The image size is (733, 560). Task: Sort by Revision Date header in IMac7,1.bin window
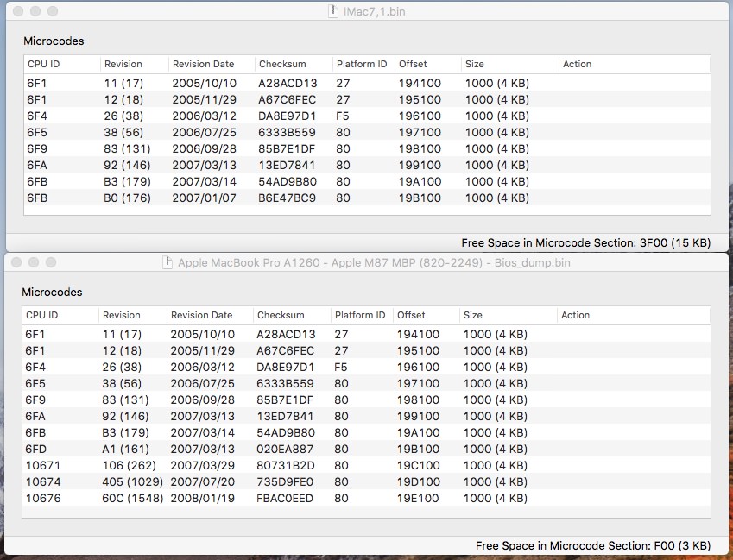click(212, 64)
